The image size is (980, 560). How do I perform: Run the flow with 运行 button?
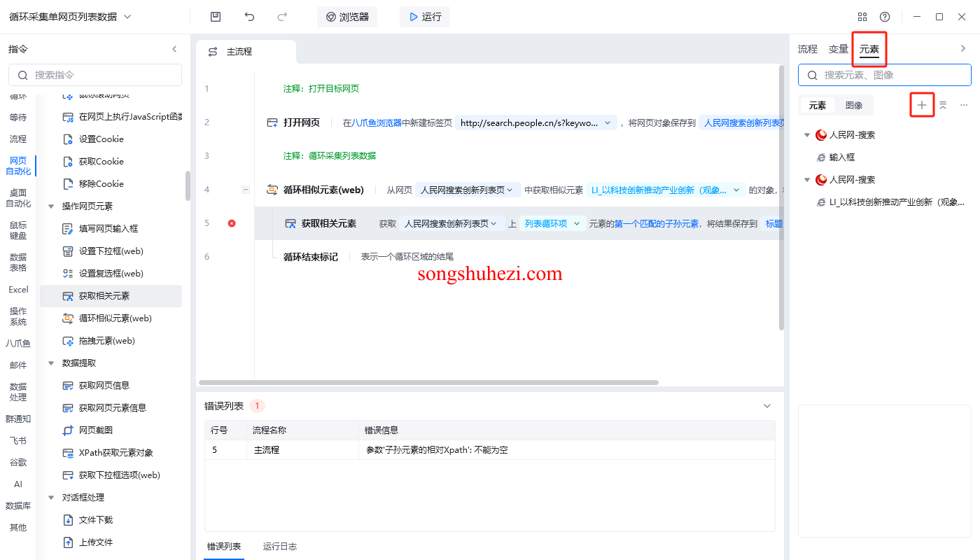(425, 17)
